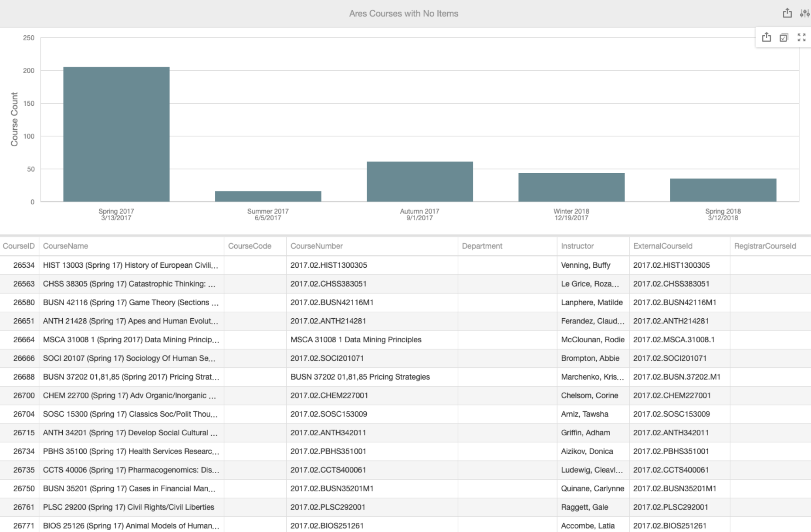The image size is (811, 532).
Task: Select the Autumn 2017 bar
Action: tap(419, 181)
